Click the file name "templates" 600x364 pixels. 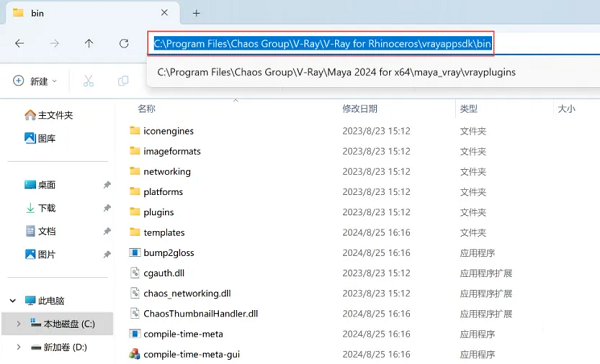(164, 232)
